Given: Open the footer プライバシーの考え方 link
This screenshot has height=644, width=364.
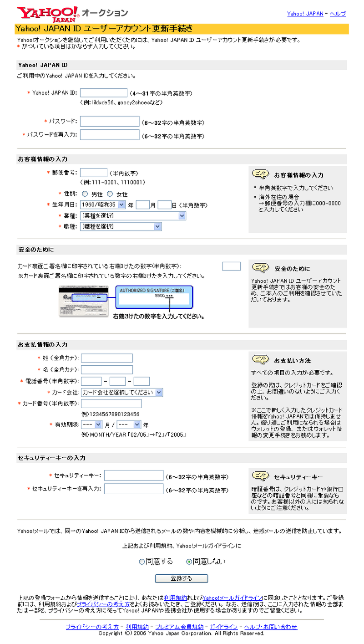Looking at the screenshot, I should coord(92,627).
